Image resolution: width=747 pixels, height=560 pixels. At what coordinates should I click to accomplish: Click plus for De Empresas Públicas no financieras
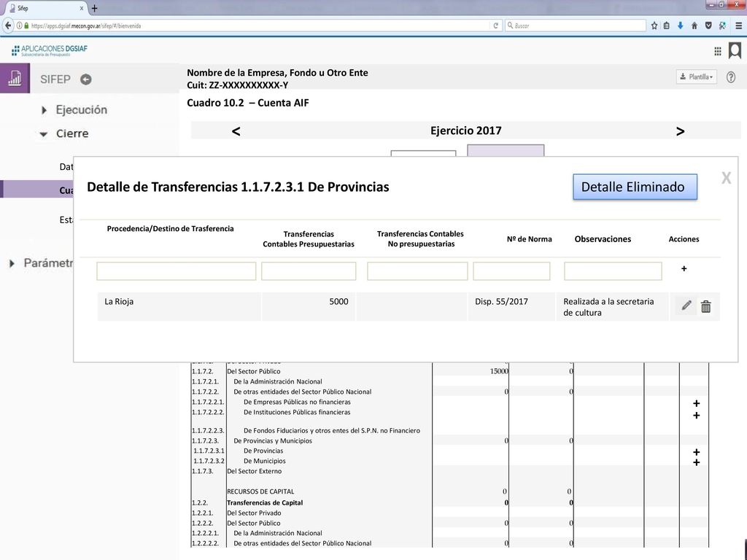pos(696,403)
